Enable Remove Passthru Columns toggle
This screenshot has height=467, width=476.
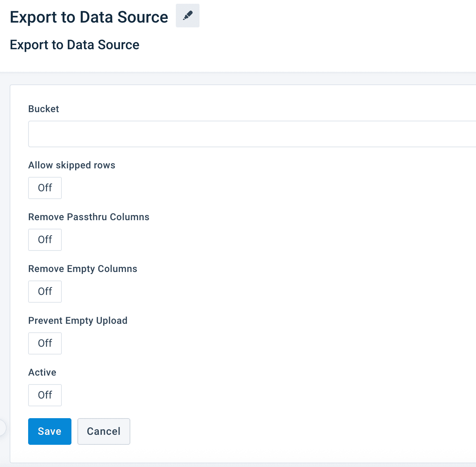[45, 240]
